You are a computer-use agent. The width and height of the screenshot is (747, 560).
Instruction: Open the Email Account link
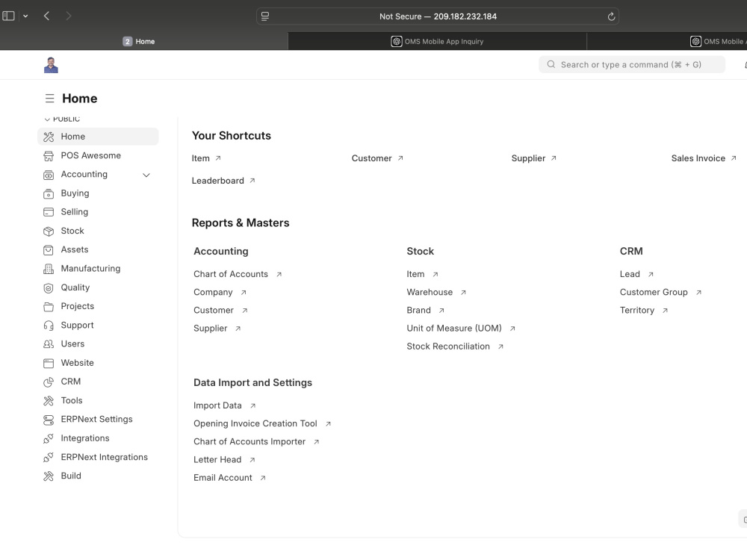tap(229, 478)
